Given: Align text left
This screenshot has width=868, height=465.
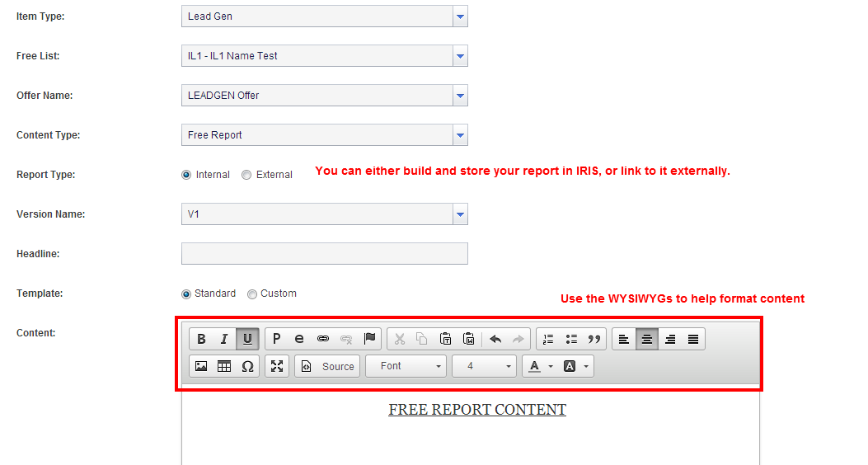Looking at the screenshot, I should click(624, 339).
